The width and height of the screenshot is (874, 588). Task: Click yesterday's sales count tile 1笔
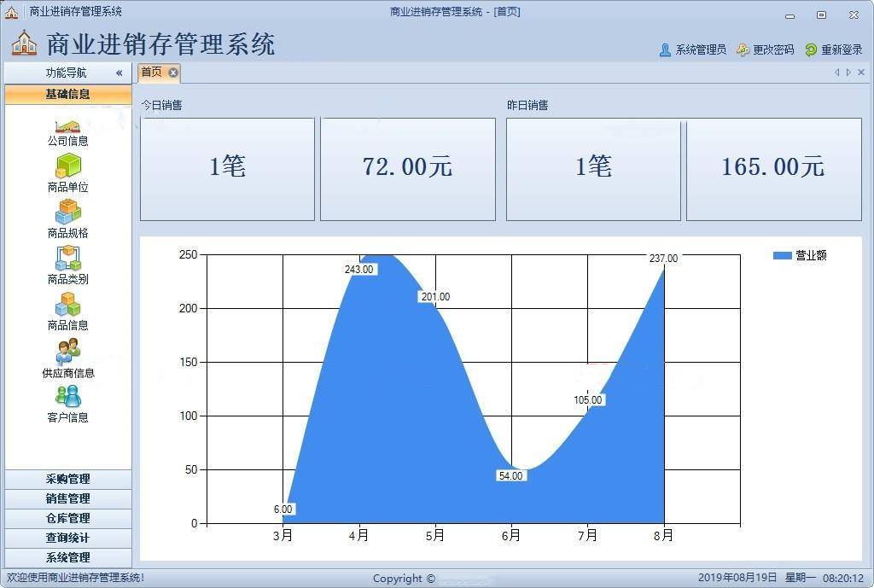pos(594,169)
